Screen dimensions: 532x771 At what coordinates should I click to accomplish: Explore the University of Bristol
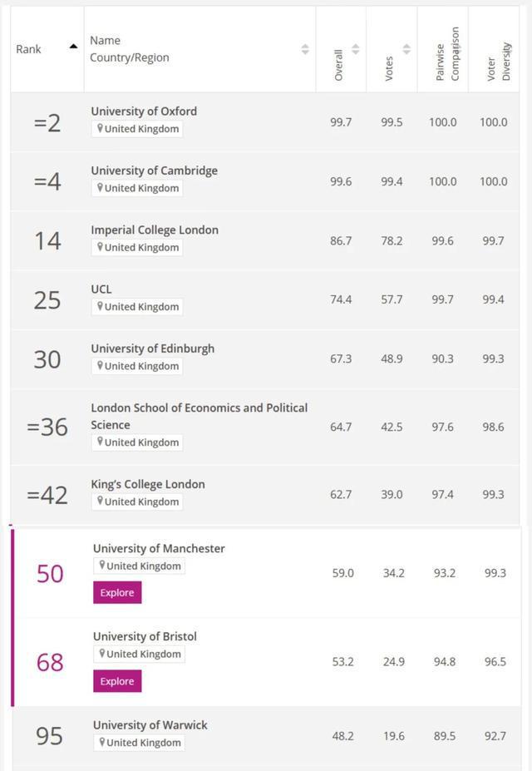tap(117, 681)
